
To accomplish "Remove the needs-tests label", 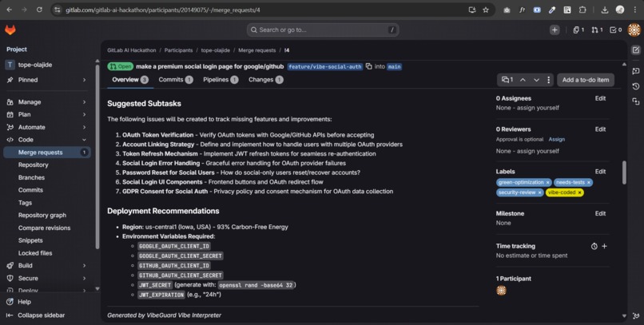I will [x=589, y=183].
